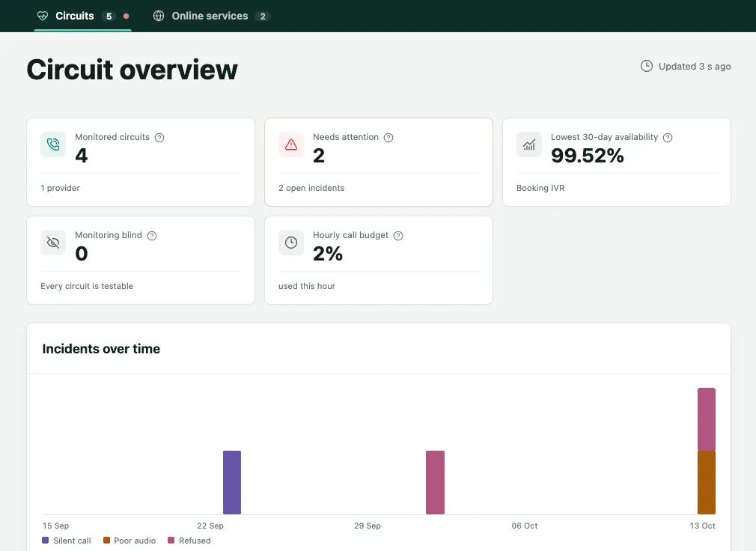Viewport: 756px width, 551px height.
Task: Open the 2 open incidents link
Action: pos(311,188)
